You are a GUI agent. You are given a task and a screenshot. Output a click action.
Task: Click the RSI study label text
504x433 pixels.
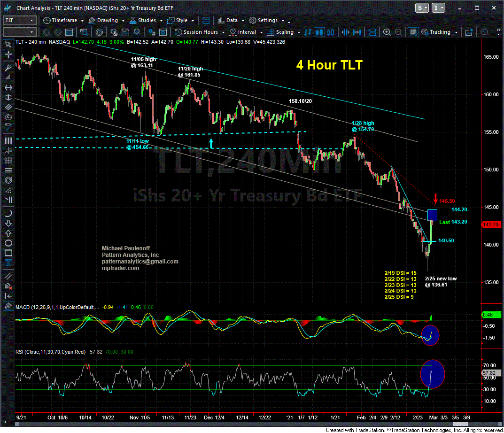[x=50, y=352]
